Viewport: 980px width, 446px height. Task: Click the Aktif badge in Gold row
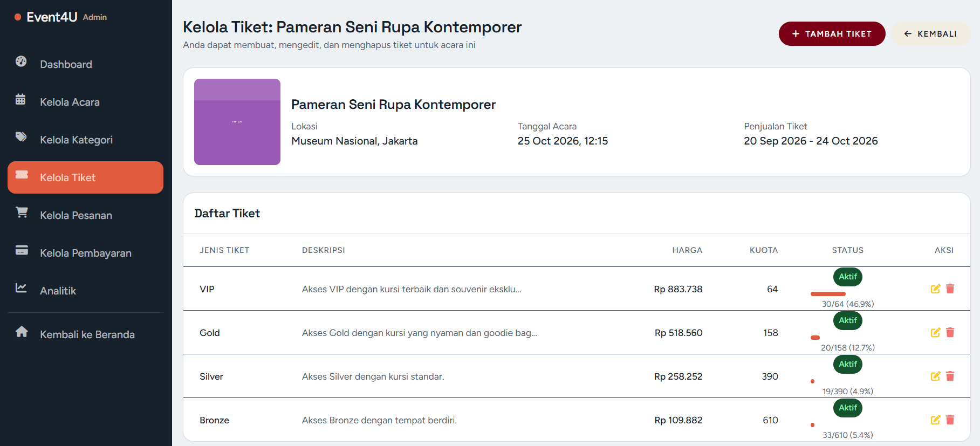click(x=847, y=320)
